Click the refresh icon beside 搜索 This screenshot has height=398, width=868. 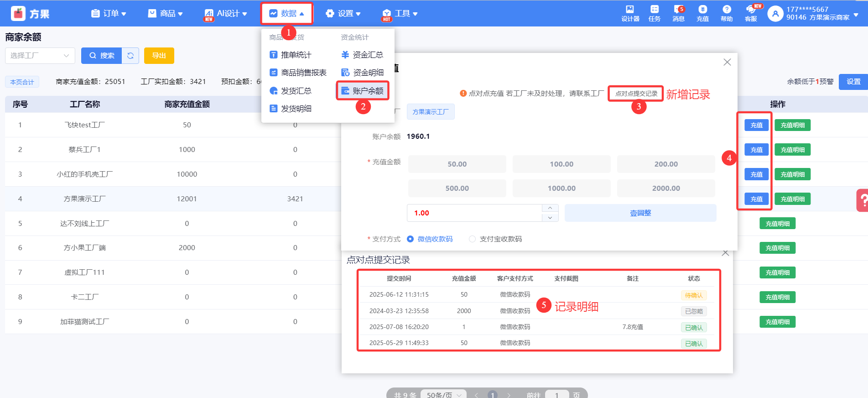click(130, 56)
